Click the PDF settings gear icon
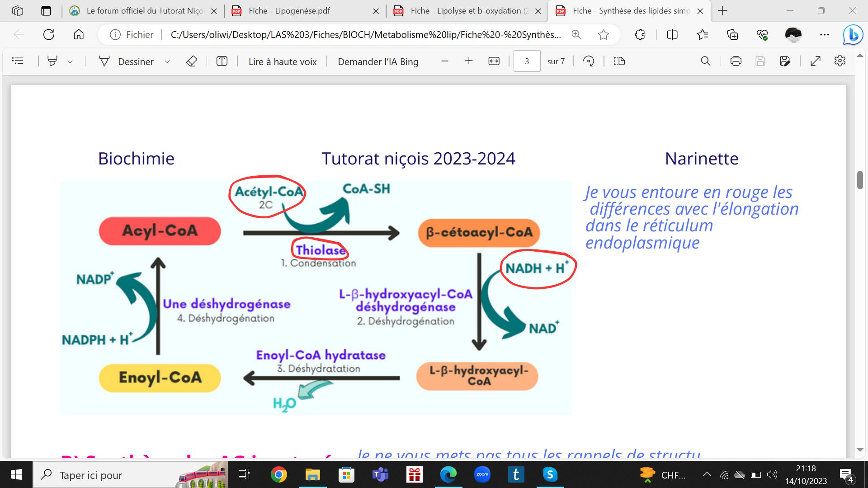Image resolution: width=868 pixels, height=488 pixels. [x=840, y=61]
